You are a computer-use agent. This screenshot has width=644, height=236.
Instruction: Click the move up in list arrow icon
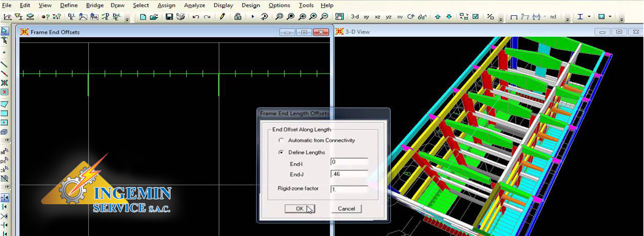[x=438, y=17]
